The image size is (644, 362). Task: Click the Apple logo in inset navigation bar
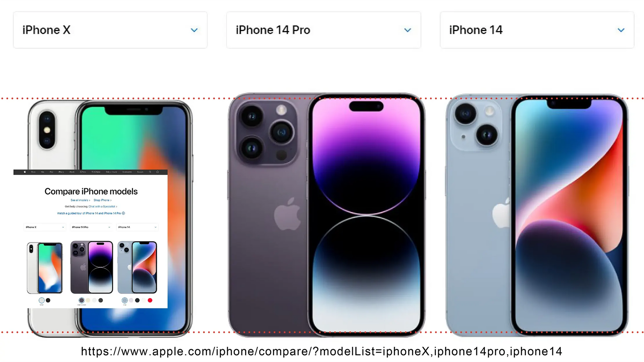click(24, 172)
